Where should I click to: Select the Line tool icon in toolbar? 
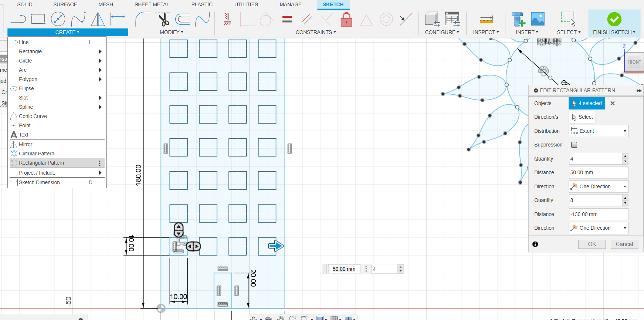pos(18,19)
